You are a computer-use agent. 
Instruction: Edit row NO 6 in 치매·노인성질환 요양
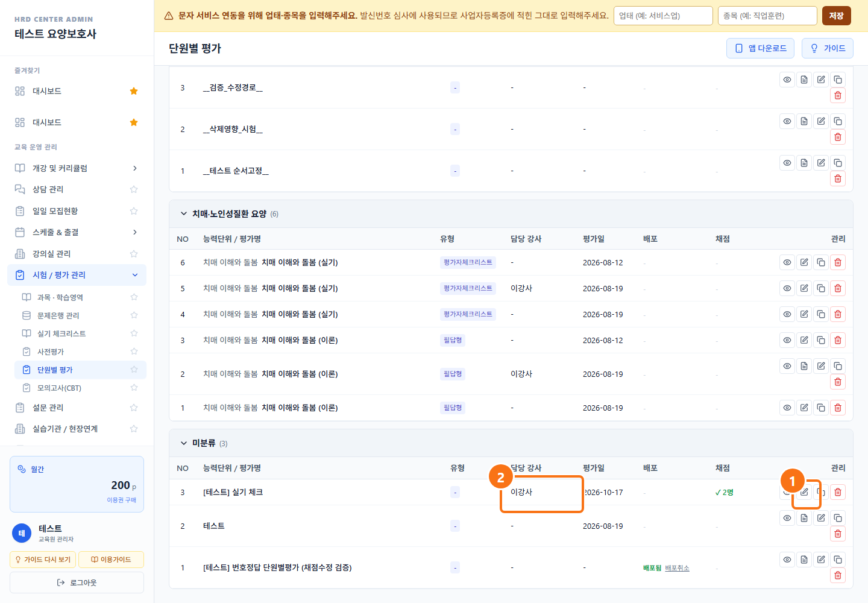pos(804,262)
